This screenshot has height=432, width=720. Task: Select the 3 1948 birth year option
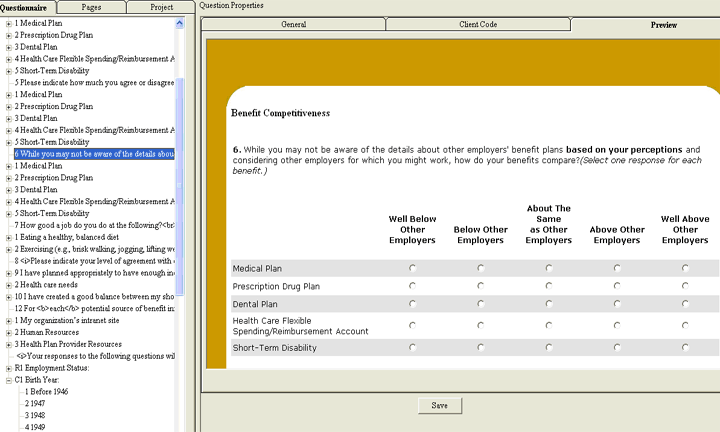click(x=35, y=415)
